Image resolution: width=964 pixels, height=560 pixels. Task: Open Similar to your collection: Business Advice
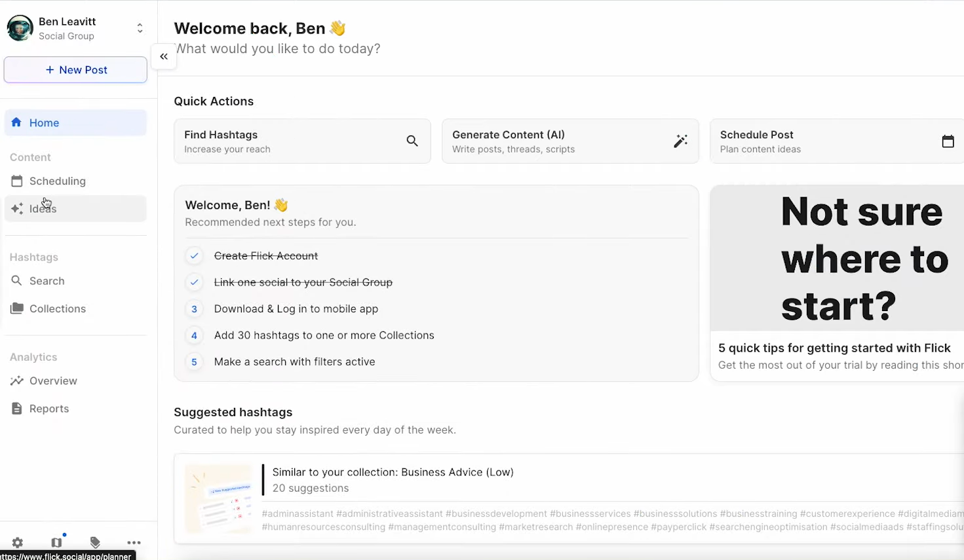tap(393, 472)
